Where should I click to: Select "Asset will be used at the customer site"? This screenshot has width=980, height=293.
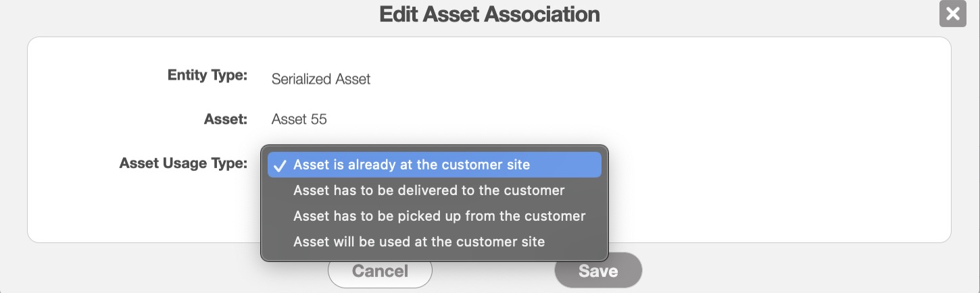point(419,242)
